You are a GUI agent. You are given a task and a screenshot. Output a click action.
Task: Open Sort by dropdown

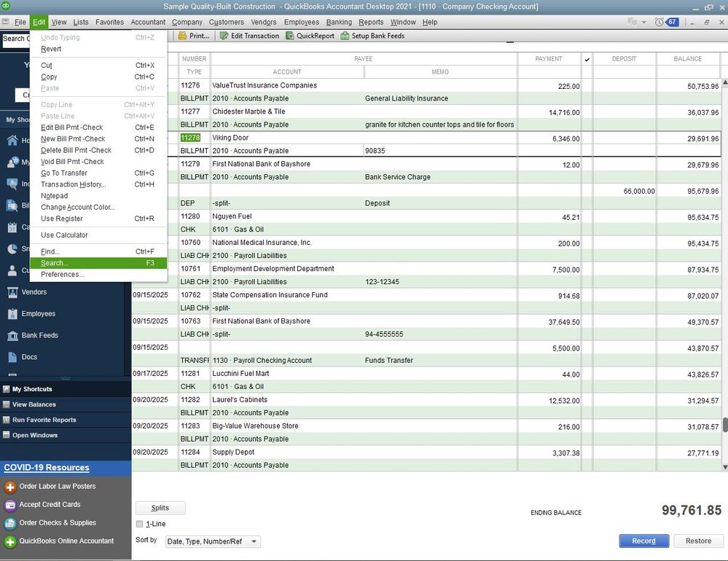coord(213,541)
